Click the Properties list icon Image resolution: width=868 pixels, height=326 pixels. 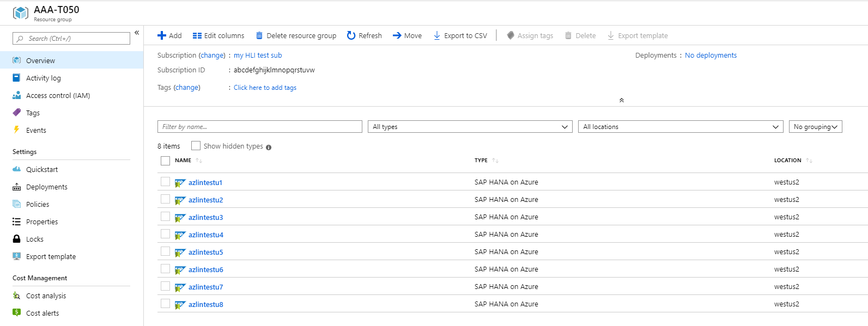pos(17,222)
